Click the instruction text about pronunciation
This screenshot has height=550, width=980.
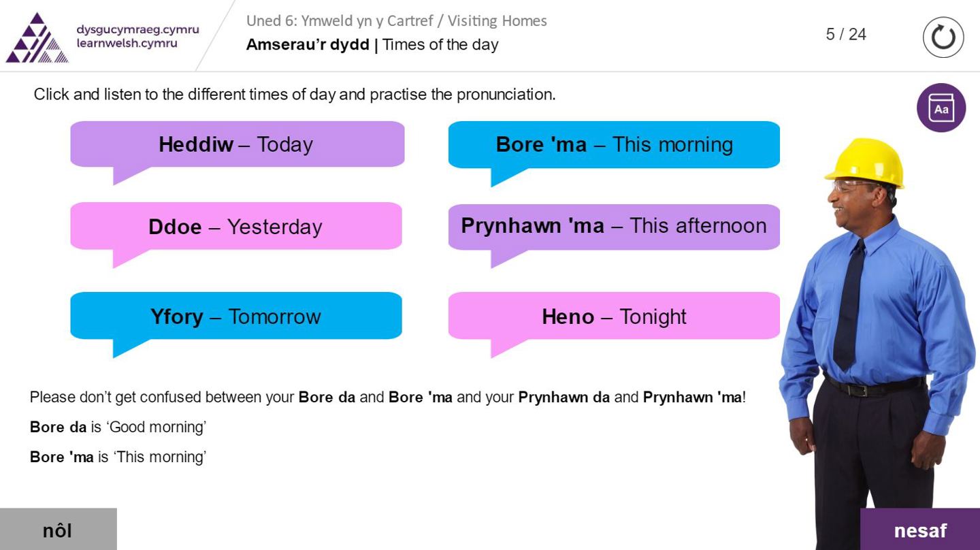tap(295, 95)
